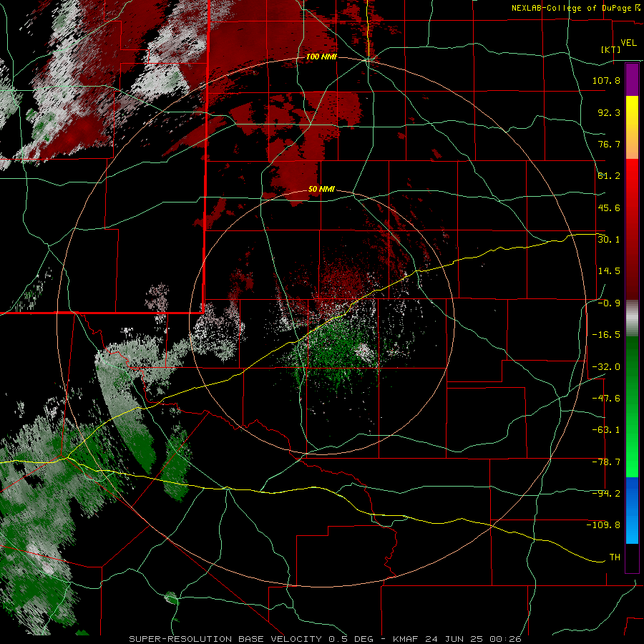
Task: Click the -0.9 legend value
Action: pyautogui.click(x=609, y=303)
